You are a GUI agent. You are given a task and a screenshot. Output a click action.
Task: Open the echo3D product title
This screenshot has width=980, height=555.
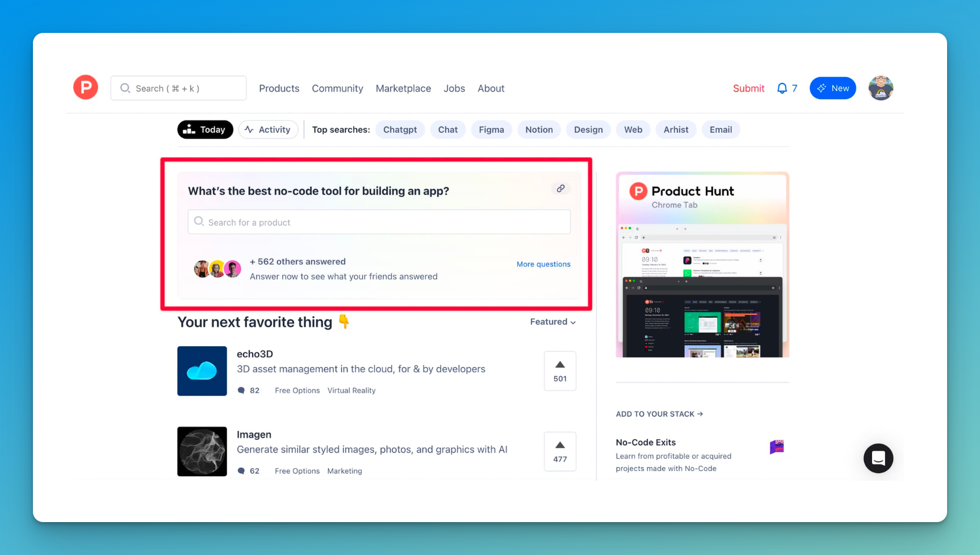[255, 354]
